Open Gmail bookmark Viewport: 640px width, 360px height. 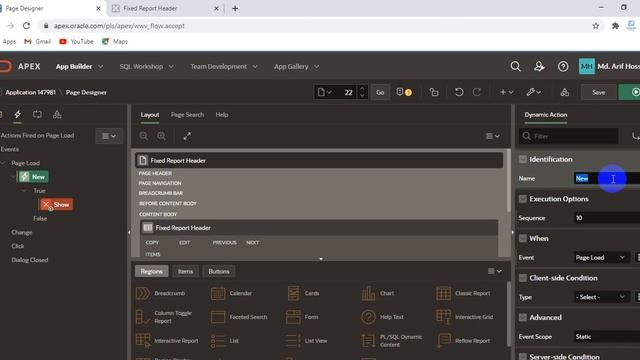[38, 42]
